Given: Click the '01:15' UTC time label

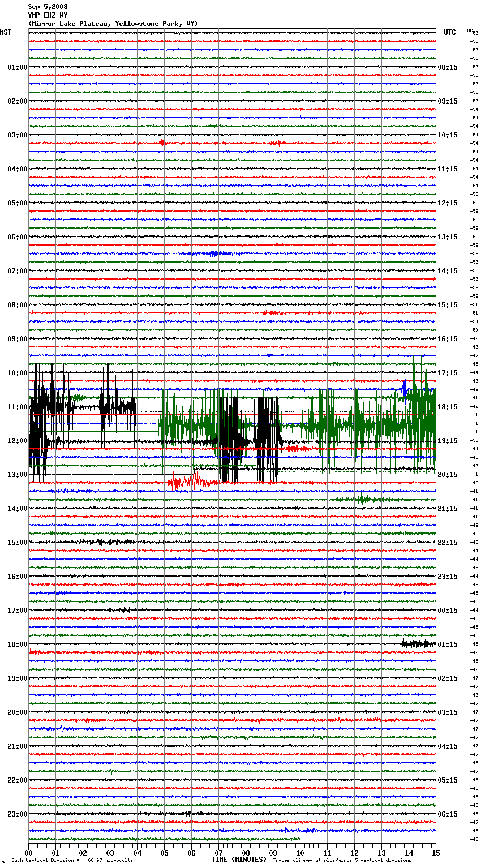Looking at the screenshot, I should [448, 644].
